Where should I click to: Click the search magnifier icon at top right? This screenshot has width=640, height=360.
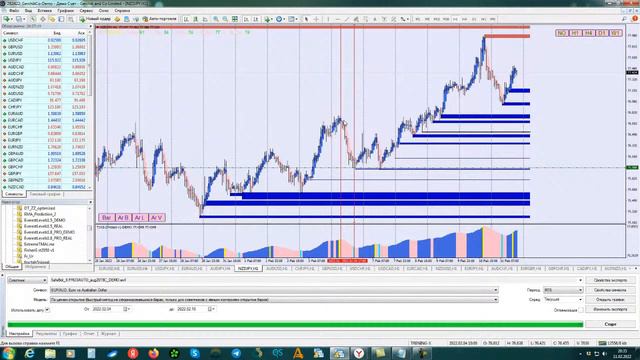pos(624,19)
